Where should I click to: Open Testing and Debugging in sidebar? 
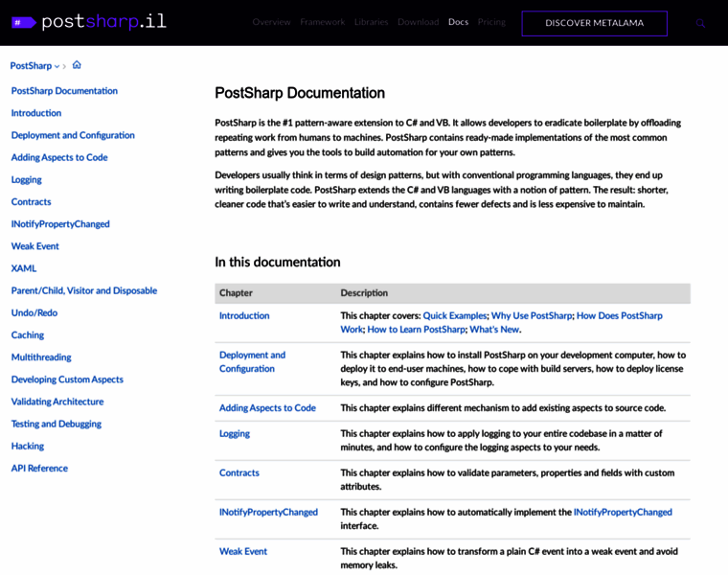[57, 424]
